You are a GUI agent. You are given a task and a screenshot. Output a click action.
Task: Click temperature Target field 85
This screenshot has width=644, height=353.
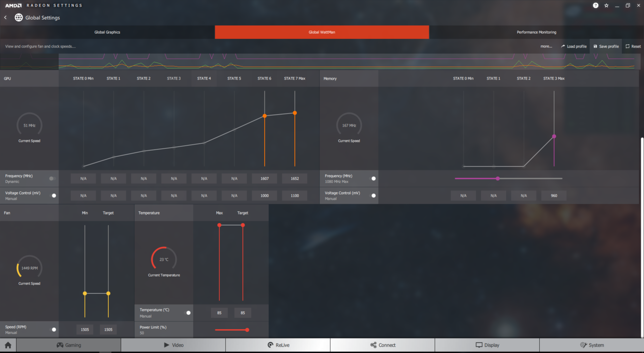[243, 313]
